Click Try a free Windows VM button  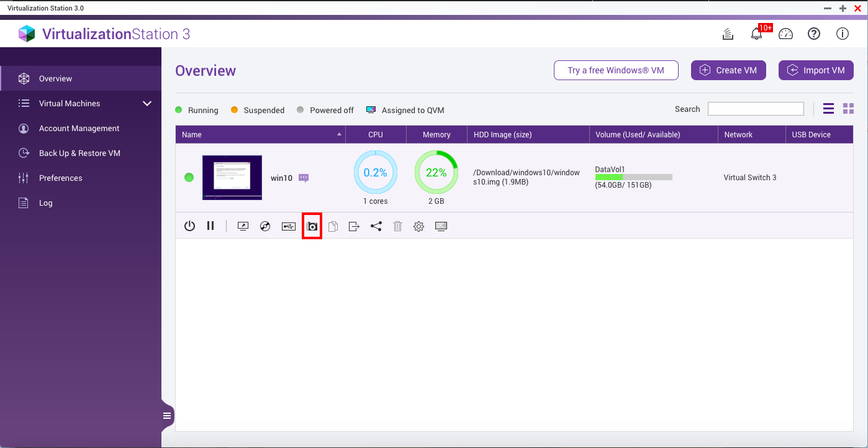click(x=616, y=70)
